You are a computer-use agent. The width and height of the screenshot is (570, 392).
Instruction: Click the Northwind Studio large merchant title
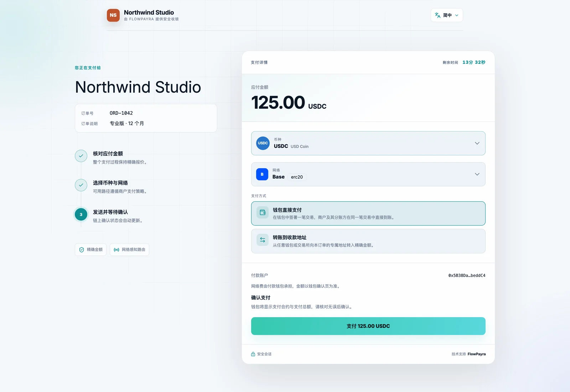138,87
